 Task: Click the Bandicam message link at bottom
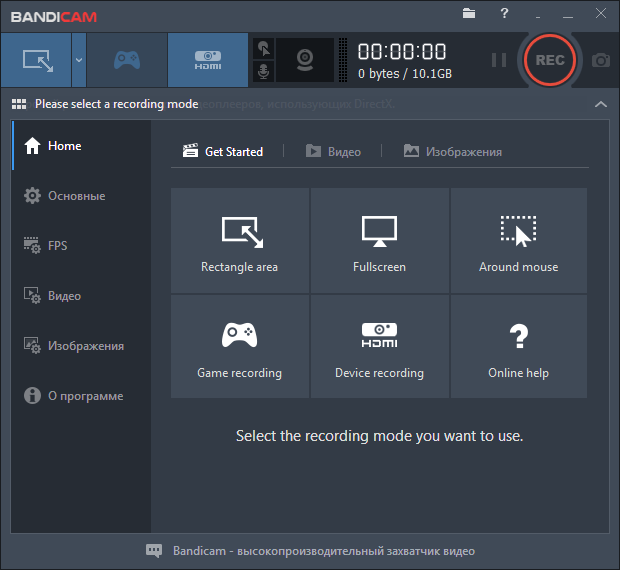pos(310,551)
